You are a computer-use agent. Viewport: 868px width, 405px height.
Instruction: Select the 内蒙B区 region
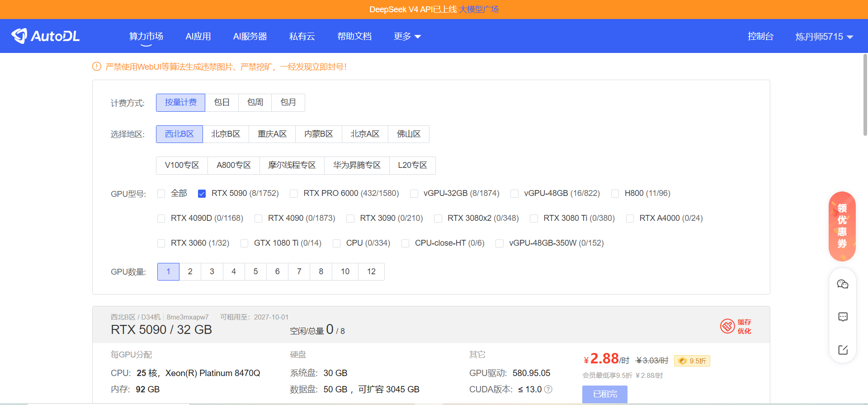(x=319, y=134)
